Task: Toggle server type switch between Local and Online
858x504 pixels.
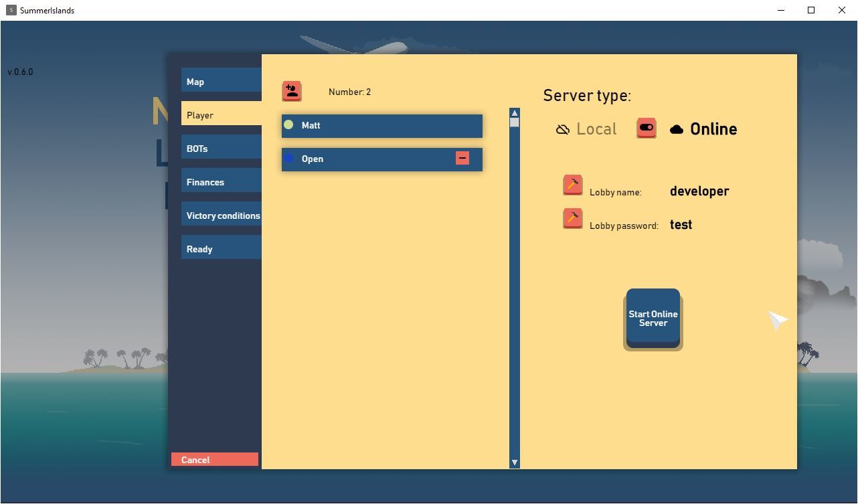Action: pyautogui.click(x=647, y=128)
